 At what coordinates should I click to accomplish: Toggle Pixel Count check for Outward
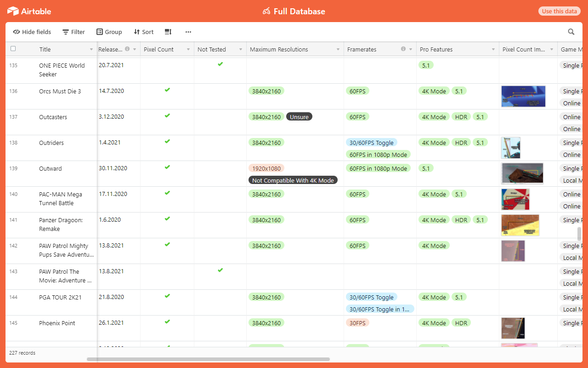point(167,167)
